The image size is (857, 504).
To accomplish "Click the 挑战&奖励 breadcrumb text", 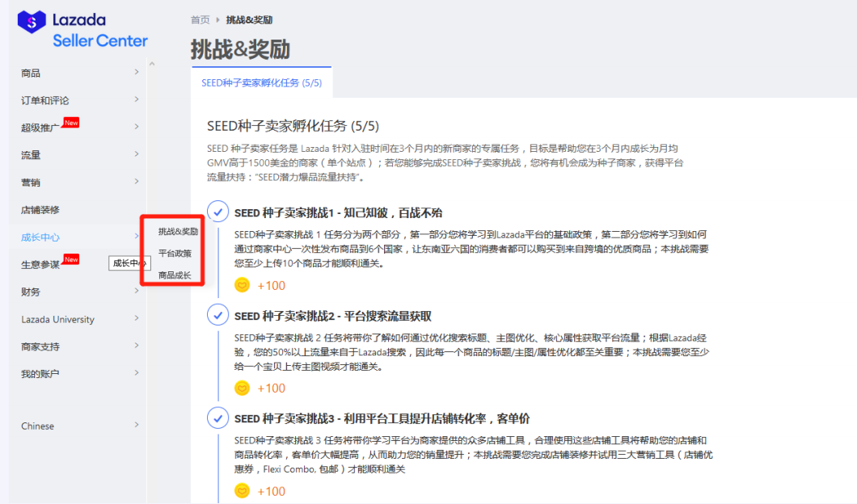I will tap(249, 20).
